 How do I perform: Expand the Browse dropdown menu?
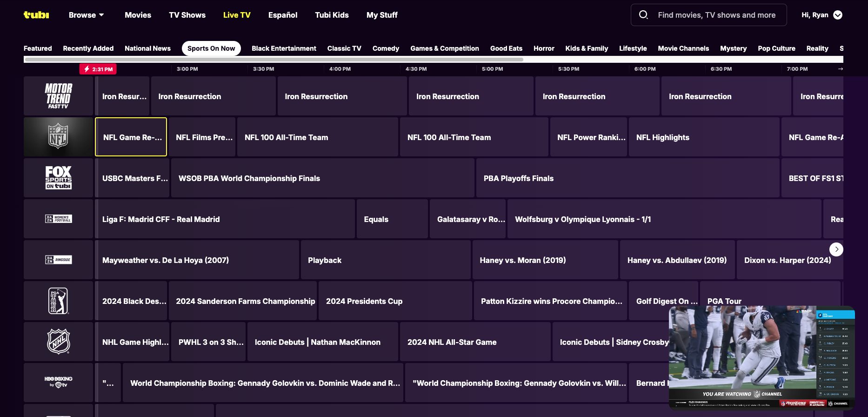[86, 15]
